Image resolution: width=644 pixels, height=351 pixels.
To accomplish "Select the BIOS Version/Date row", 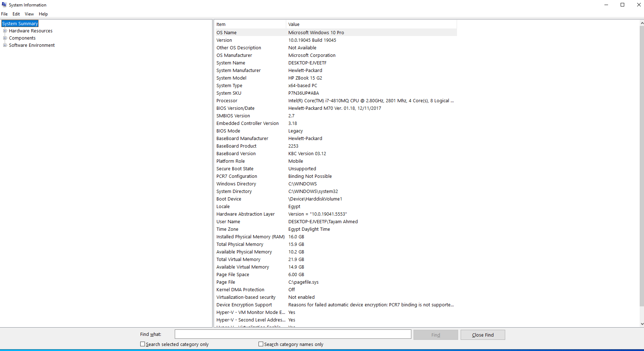I will tap(335, 108).
